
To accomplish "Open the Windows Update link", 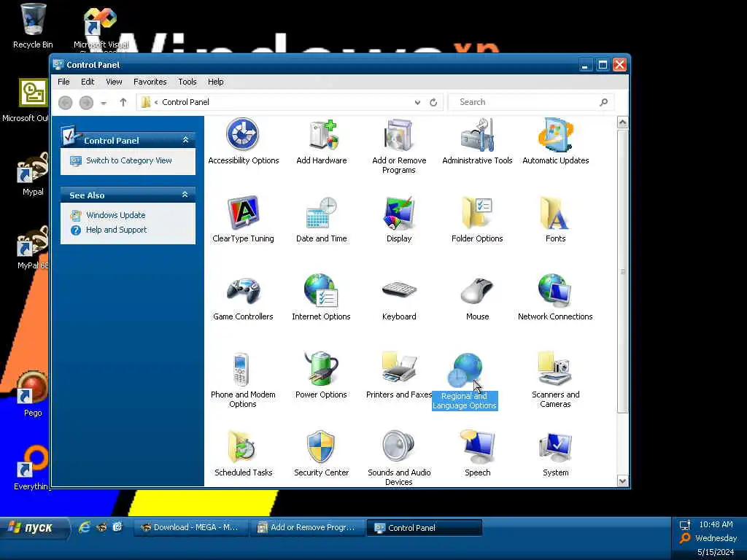I will pyautogui.click(x=116, y=215).
